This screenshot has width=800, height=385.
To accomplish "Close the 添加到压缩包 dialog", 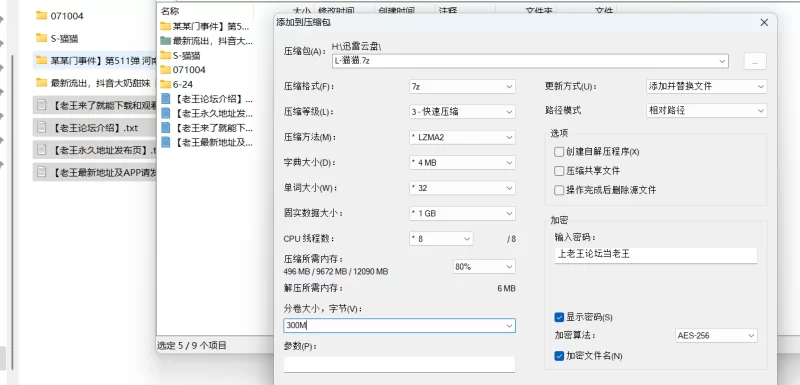I will click(764, 22).
